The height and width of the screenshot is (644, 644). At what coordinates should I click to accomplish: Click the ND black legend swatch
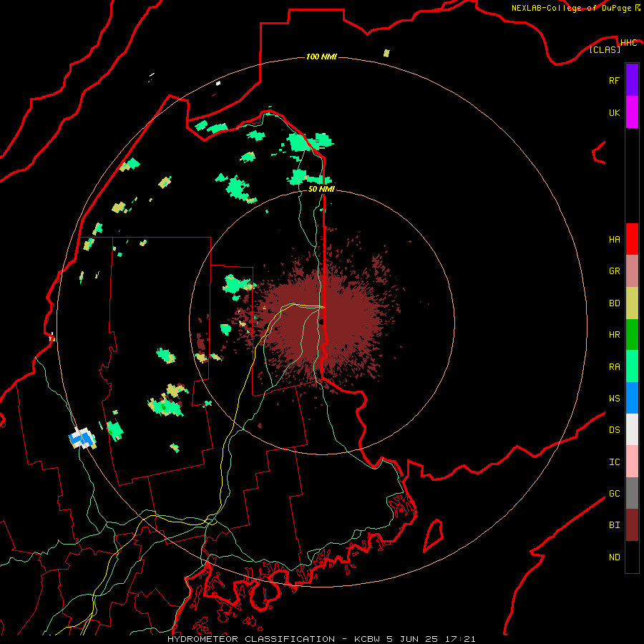pyautogui.click(x=632, y=557)
